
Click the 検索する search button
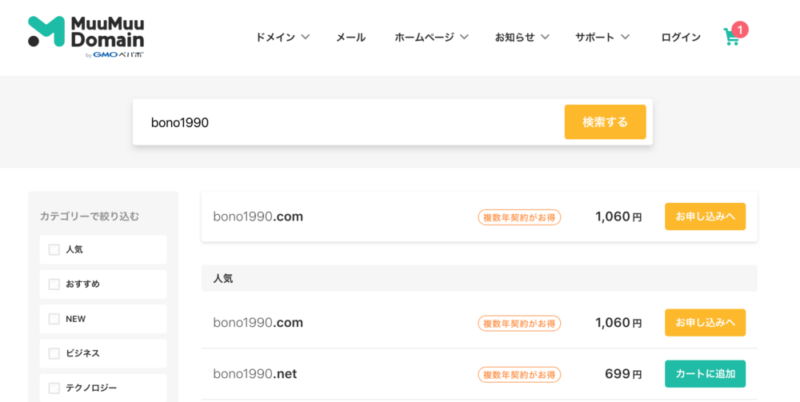tap(605, 122)
